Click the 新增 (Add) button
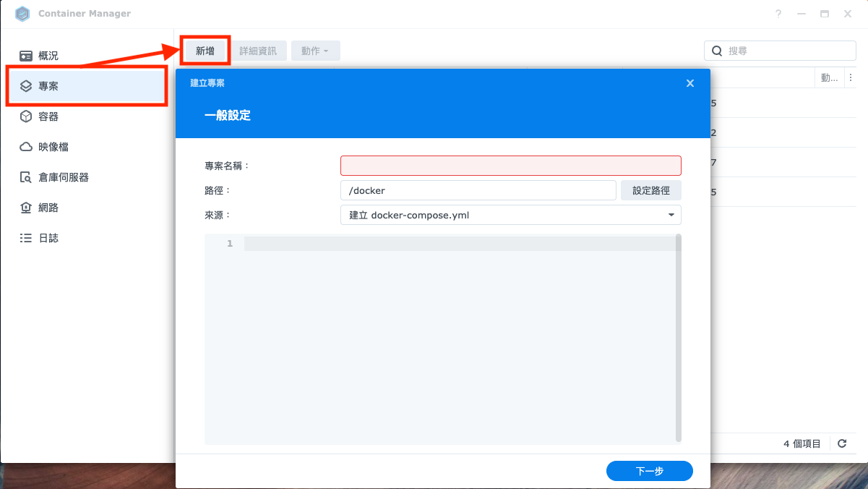 point(205,51)
